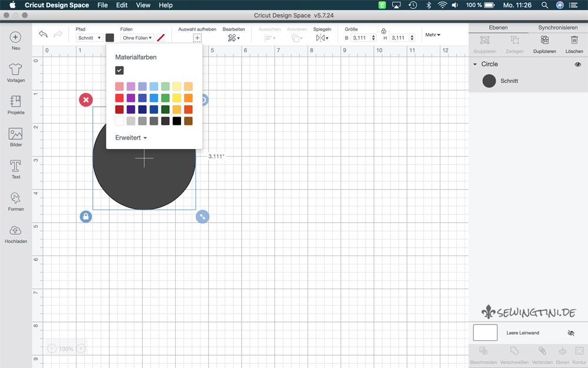Collapse the Circle layer group
Screen dimensions: 588x368
point(475,64)
